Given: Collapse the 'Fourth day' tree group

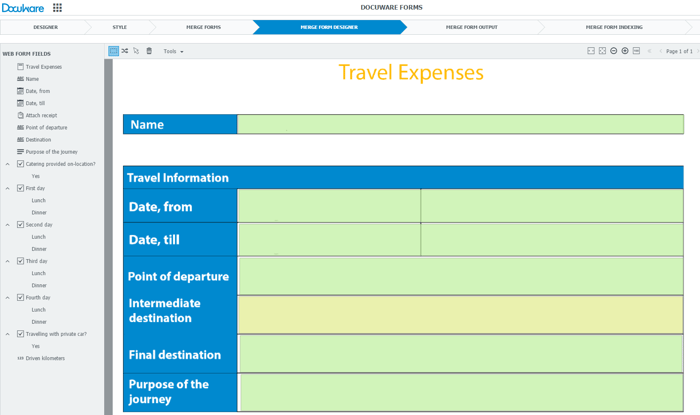Looking at the screenshot, I should 8,298.
